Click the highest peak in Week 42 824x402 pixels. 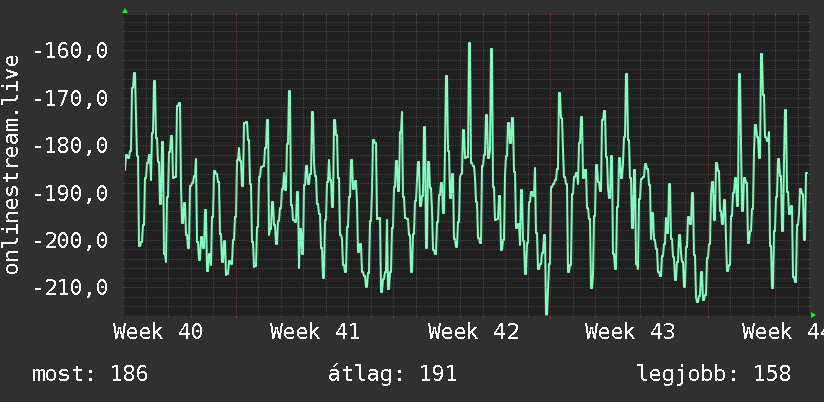469,44
